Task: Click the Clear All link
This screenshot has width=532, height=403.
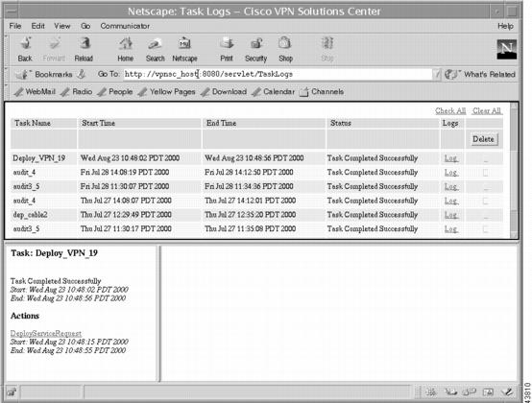Action: [487, 111]
